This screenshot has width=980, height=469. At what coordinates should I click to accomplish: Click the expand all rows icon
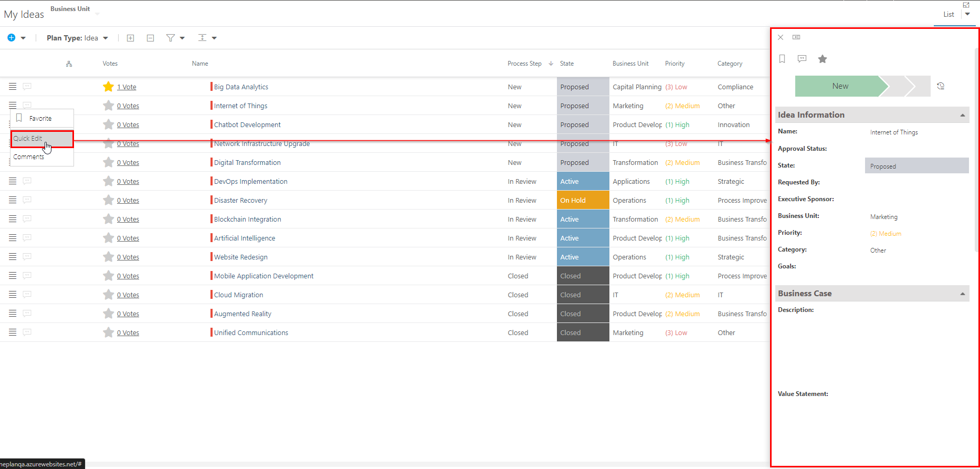pos(131,38)
